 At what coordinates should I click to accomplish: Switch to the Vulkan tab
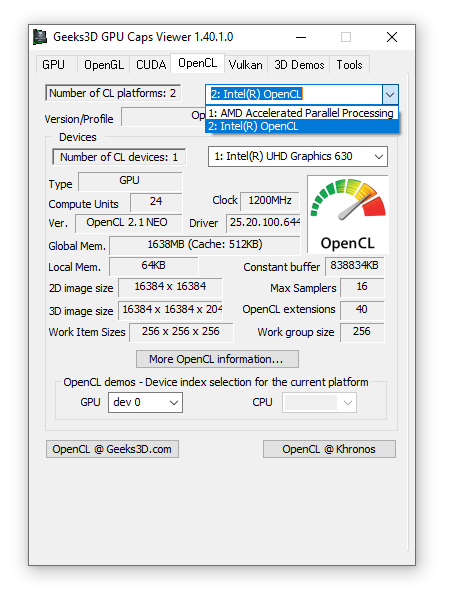tap(246, 65)
